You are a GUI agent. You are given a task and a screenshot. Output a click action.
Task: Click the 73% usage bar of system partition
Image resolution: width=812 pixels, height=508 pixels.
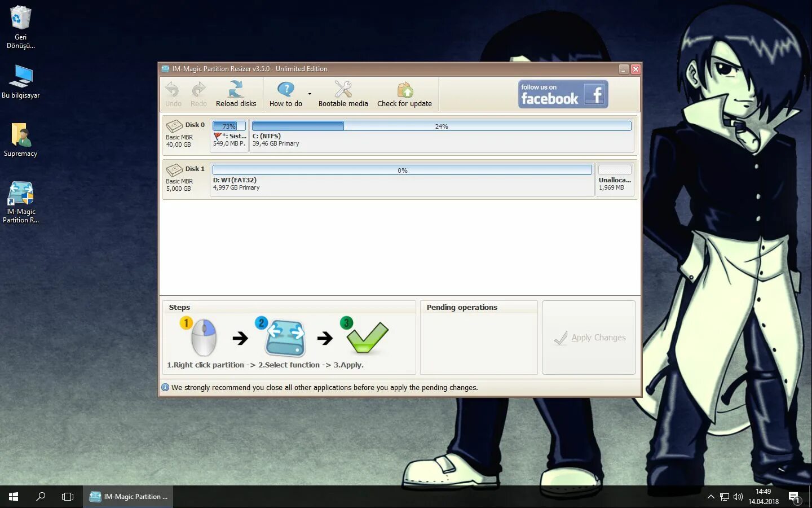pyautogui.click(x=229, y=126)
